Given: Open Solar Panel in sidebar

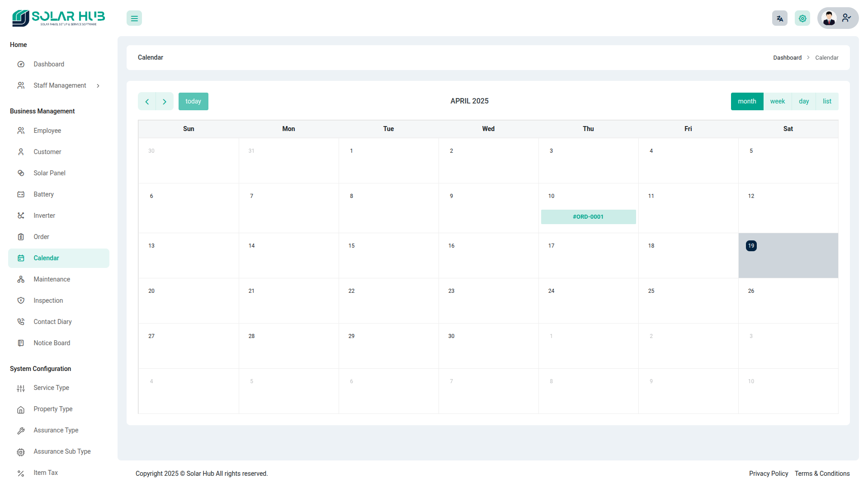Looking at the screenshot, I should [x=49, y=173].
